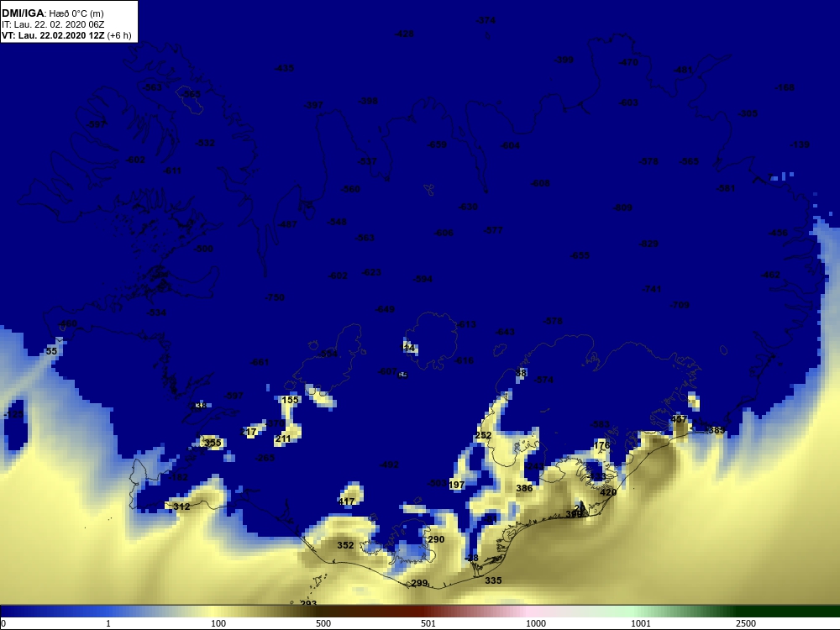Click the colorbar label '100'

[218, 623]
